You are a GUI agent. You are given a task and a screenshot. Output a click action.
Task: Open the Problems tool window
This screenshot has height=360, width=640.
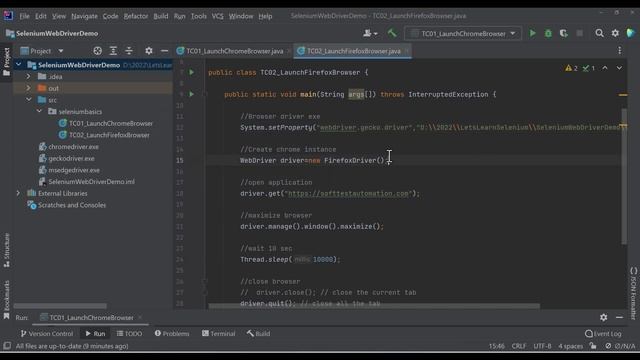point(172,333)
